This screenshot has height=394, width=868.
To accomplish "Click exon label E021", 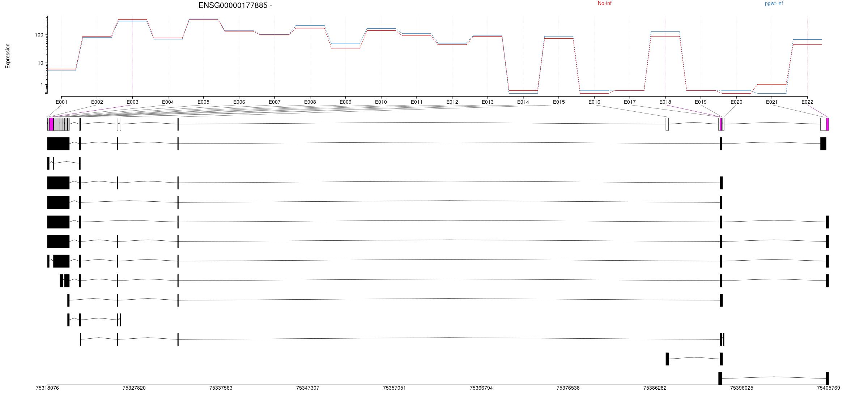I will coord(772,102).
